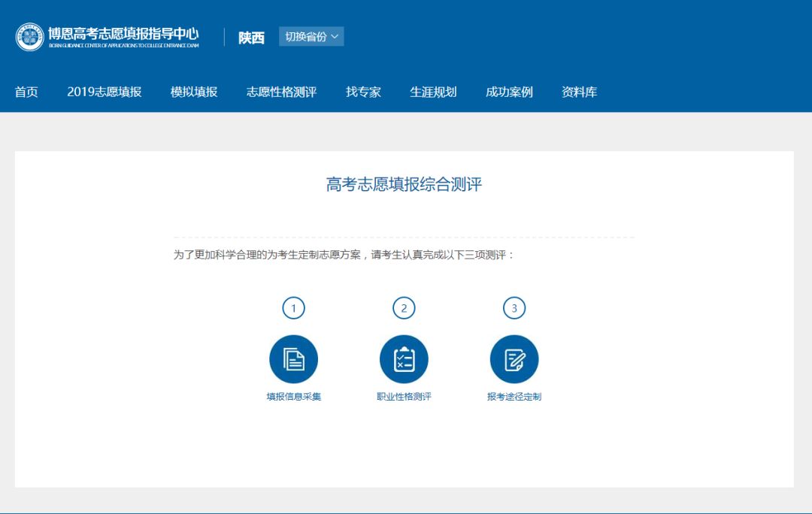Image resolution: width=812 pixels, height=514 pixels.
Task: Open the 生涯规划 menu item
Action: coord(434,92)
